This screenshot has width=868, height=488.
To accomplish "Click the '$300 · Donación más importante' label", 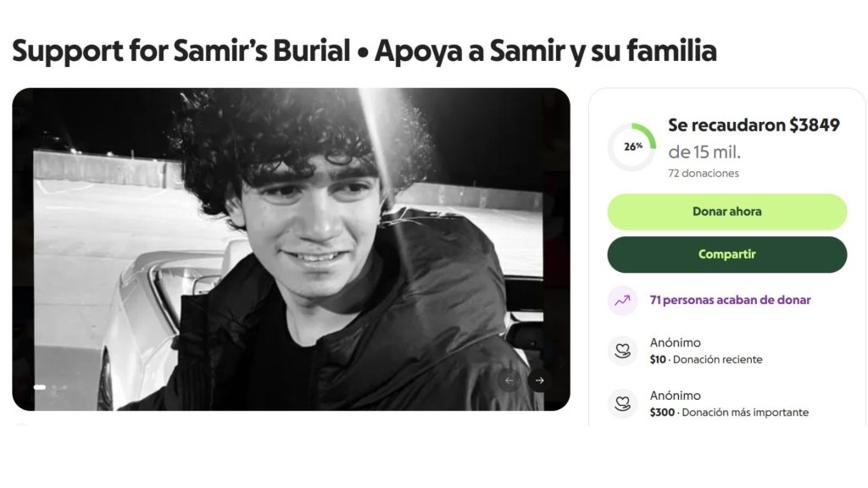I will click(x=729, y=413).
